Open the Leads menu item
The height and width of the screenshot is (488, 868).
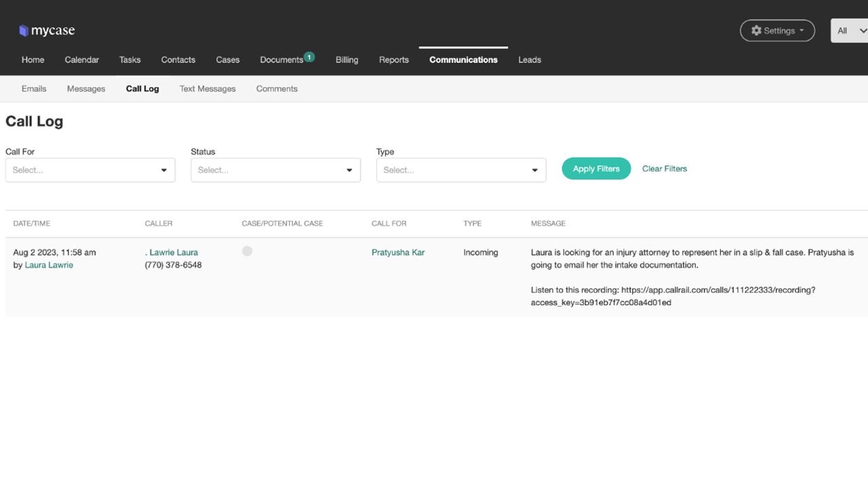[x=530, y=60]
